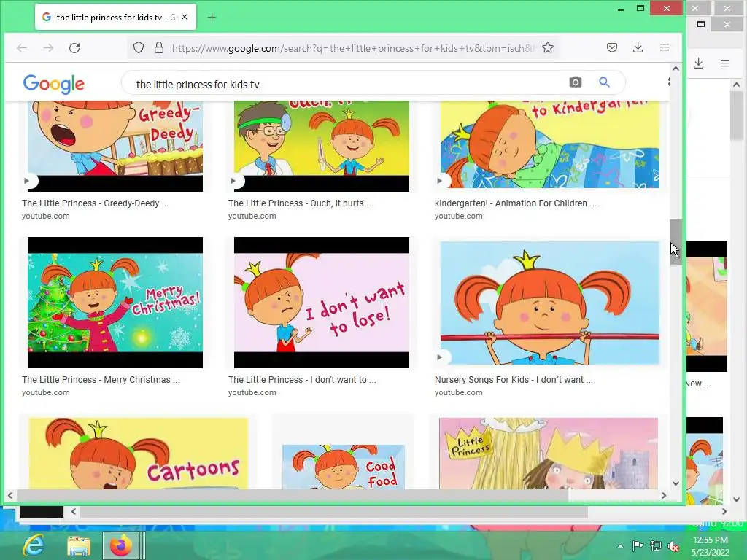Open the 'Little Princess' castle thumbnail
Image resolution: width=747 pixels, height=560 pixels.
point(549,454)
